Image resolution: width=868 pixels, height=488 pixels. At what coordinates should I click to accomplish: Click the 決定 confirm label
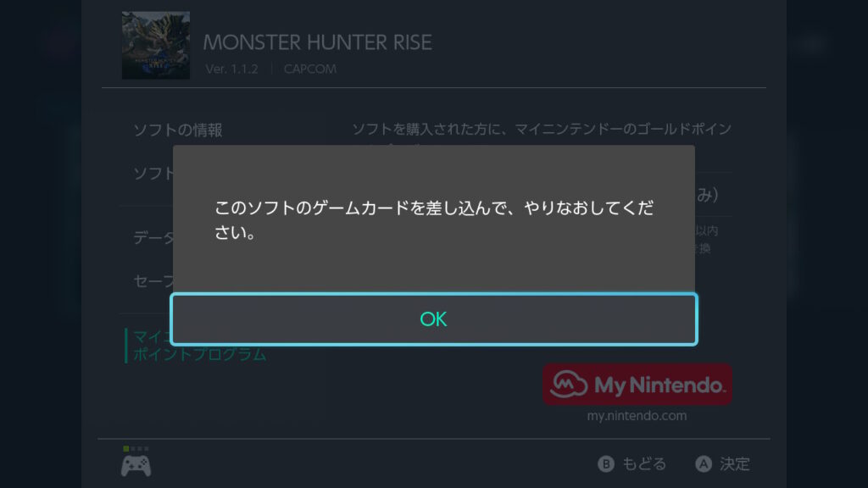[x=735, y=463]
